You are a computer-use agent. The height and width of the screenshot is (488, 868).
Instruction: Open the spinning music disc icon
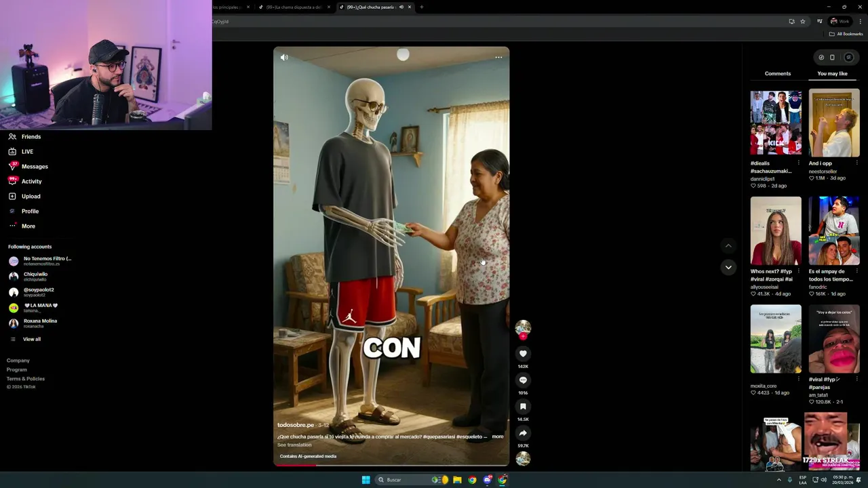(x=523, y=459)
